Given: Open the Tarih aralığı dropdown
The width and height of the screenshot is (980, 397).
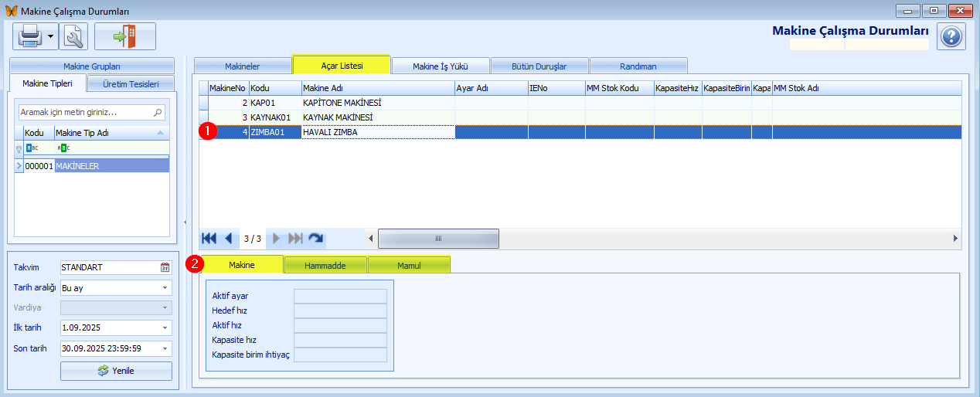Looking at the screenshot, I should click(165, 287).
